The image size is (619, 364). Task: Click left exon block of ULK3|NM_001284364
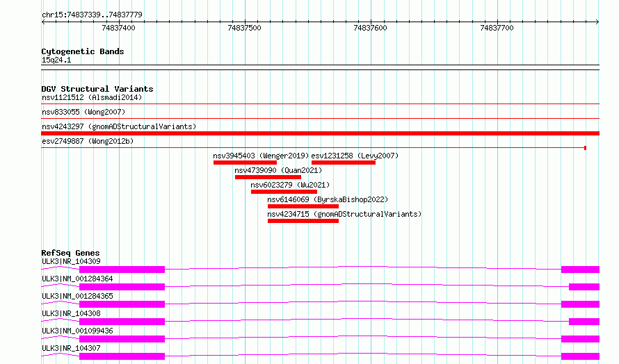point(122,287)
